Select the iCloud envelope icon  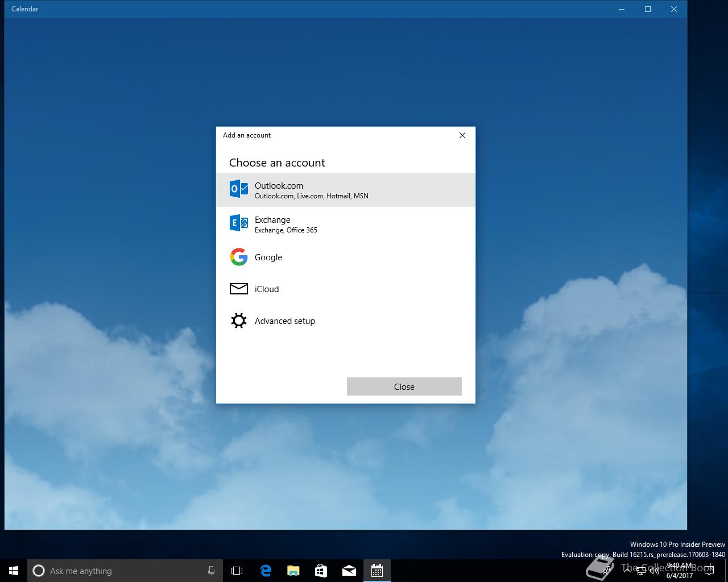239,289
